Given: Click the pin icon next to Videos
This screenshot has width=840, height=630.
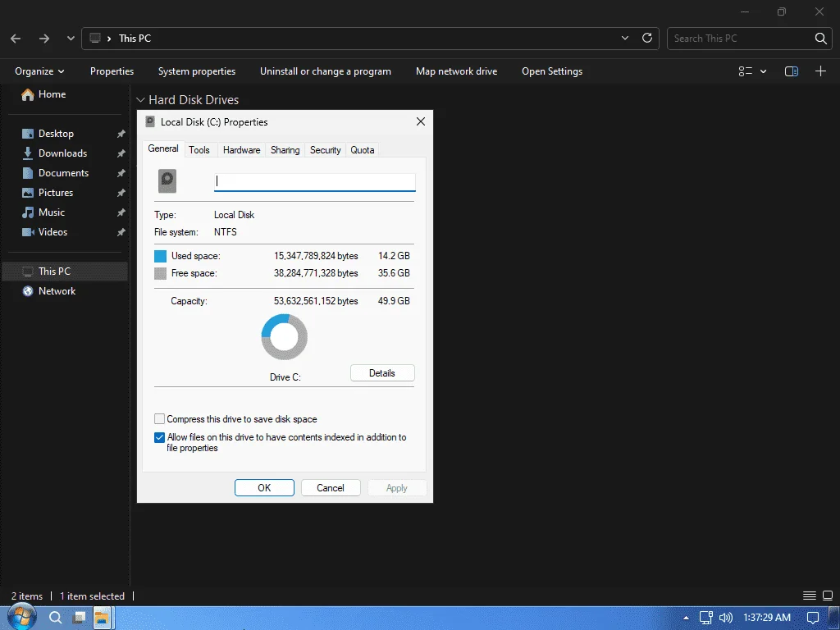Looking at the screenshot, I should [x=121, y=232].
